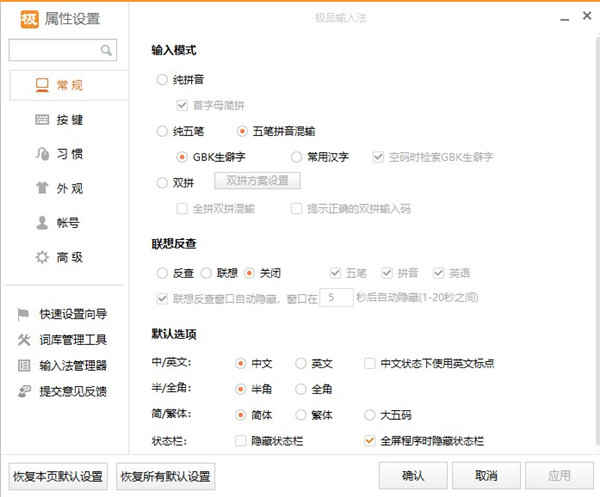Click the person icon beside 帐号
600x497 pixels.
[x=42, y=223]
